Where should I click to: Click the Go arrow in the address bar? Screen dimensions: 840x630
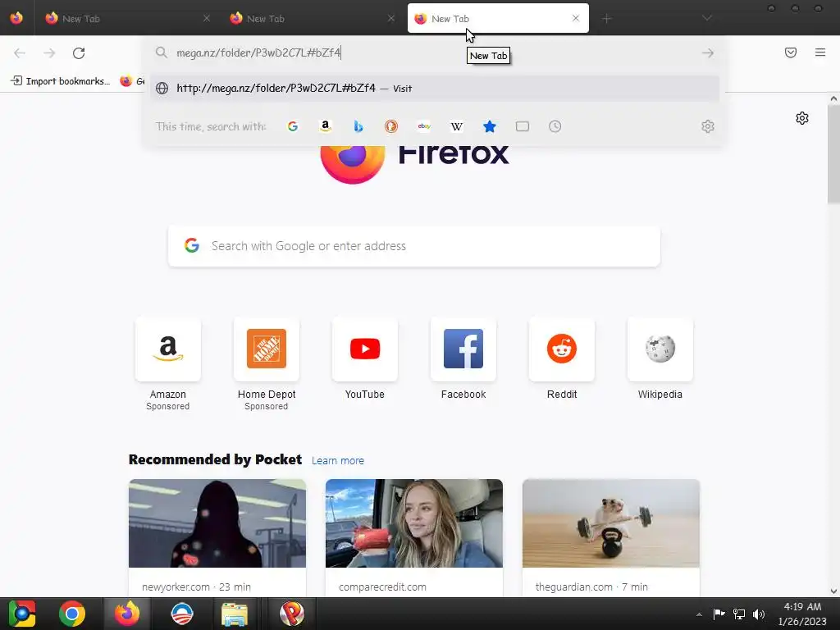click(x=708, y=53)
